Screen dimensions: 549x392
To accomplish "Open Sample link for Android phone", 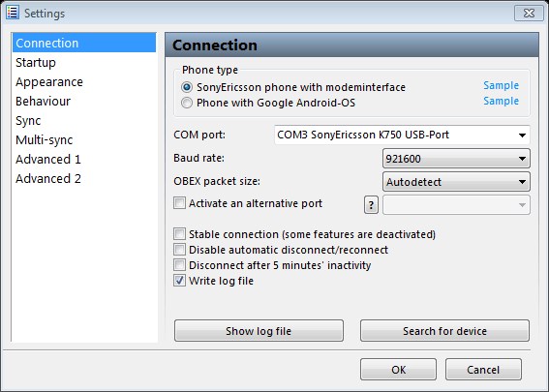I will 501,102.
